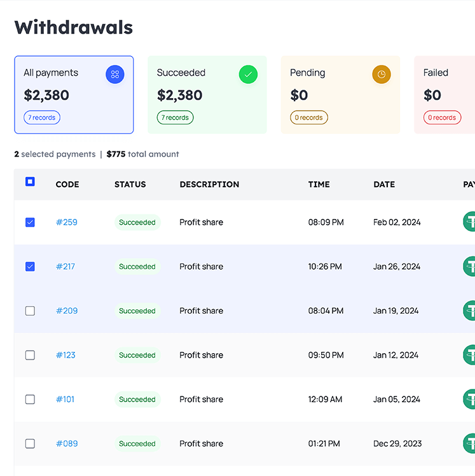The image size is (475, 476).
Task: Tick the checkbox for withdrawal #089
Action: 30,444
